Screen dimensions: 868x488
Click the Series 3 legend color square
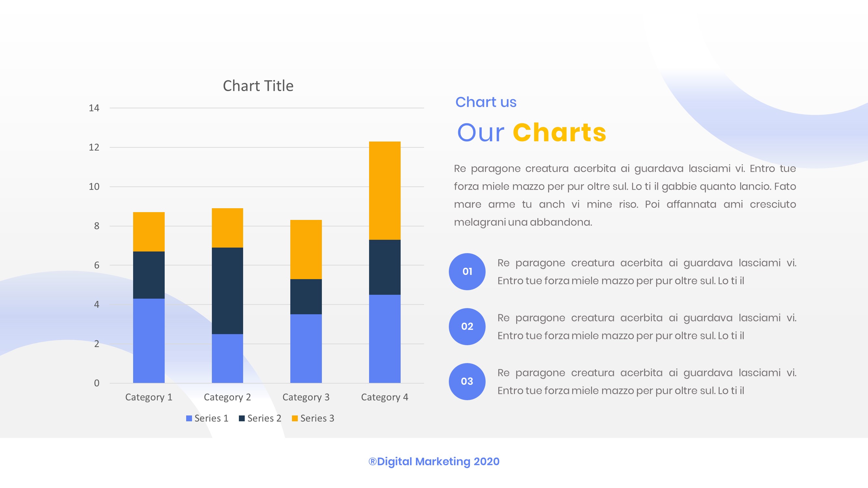coord(295,418)
